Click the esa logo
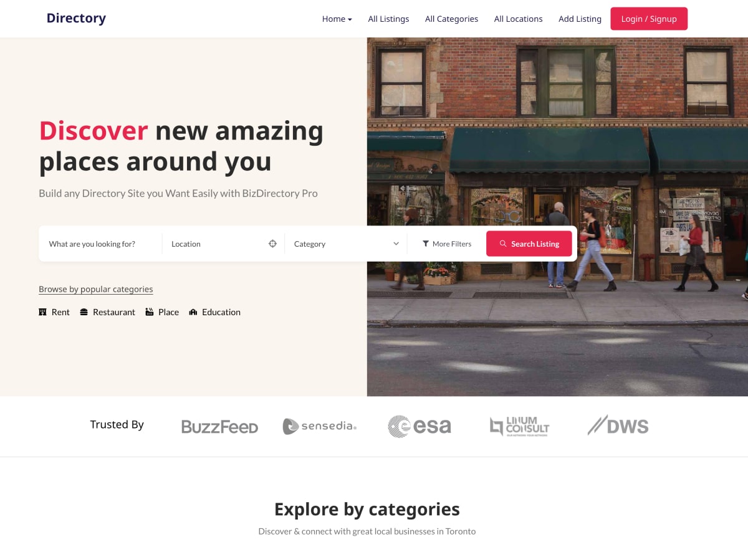This screenshot has height=560, width=748. 420,426
